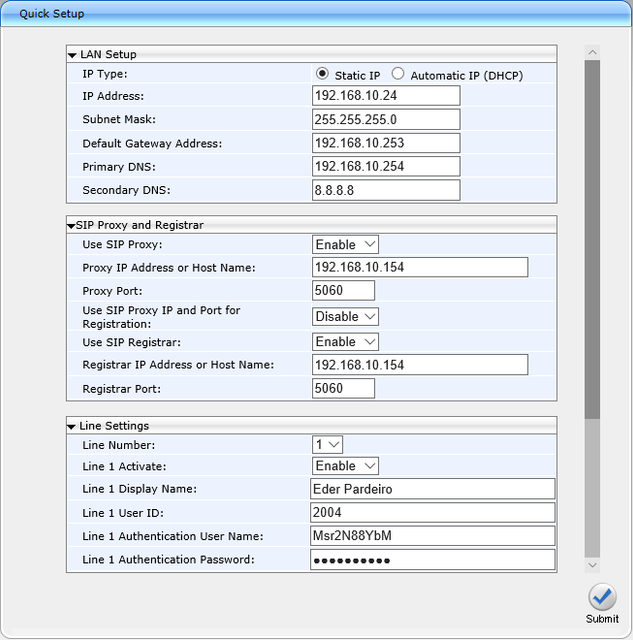
Task: Click the Proxy Port field
Action: 343,291
